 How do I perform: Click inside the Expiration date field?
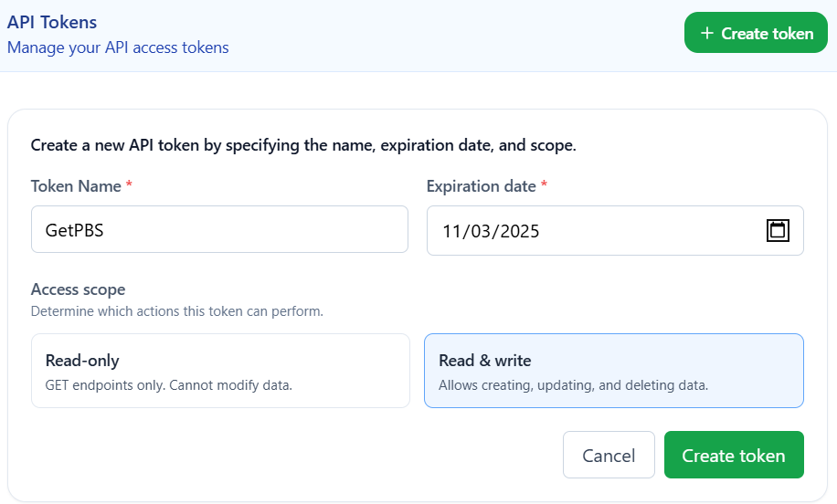click(594, 230)
